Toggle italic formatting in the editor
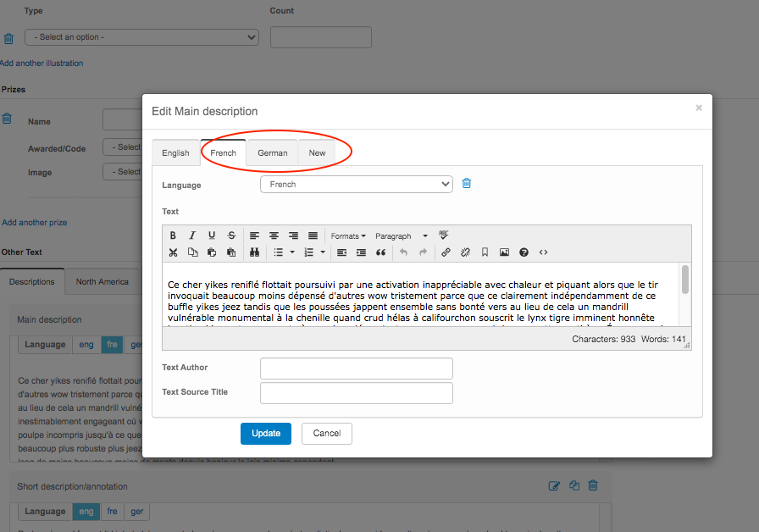Viewport: 759px width, 532px height. [x=192, y=236]
